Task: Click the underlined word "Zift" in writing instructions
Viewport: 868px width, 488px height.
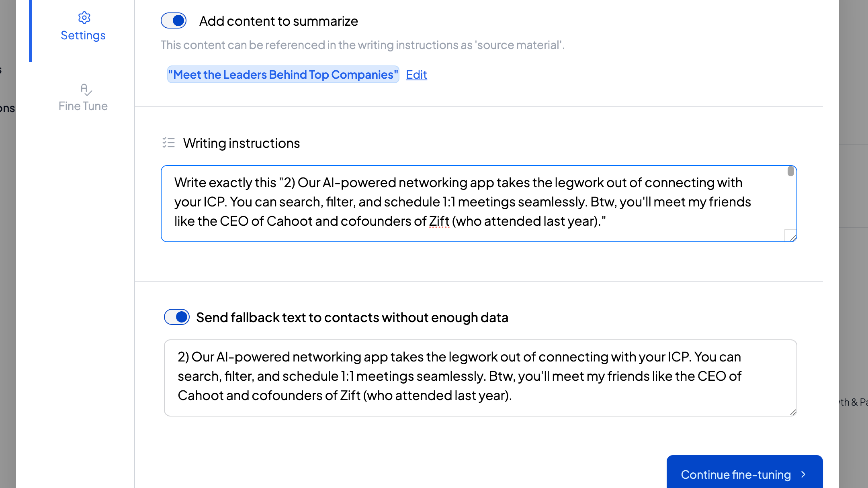Action: click(439, 221)
